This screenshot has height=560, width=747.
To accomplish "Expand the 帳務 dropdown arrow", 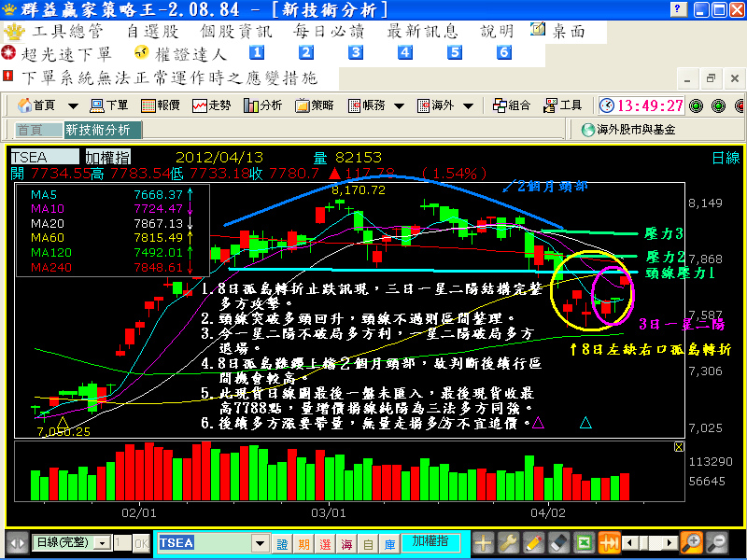I will [400, 105].
